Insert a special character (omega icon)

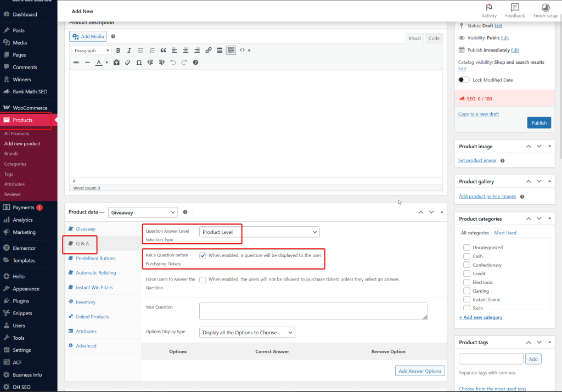(x=139, y=63)
